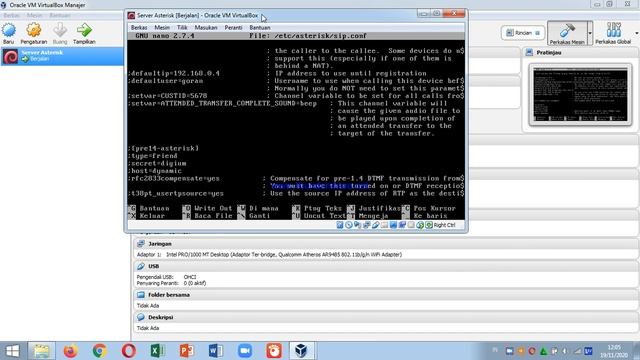Open Tilik menu in VM window
Image resolution: width=640 pixels, height=360 pixels.
point(182,27)
